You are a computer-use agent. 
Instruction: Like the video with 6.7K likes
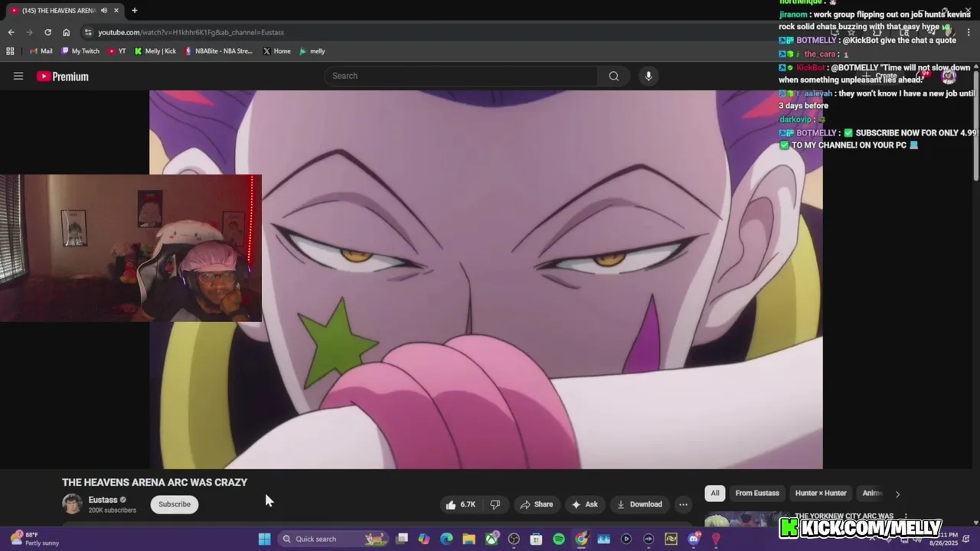point(460,504)
